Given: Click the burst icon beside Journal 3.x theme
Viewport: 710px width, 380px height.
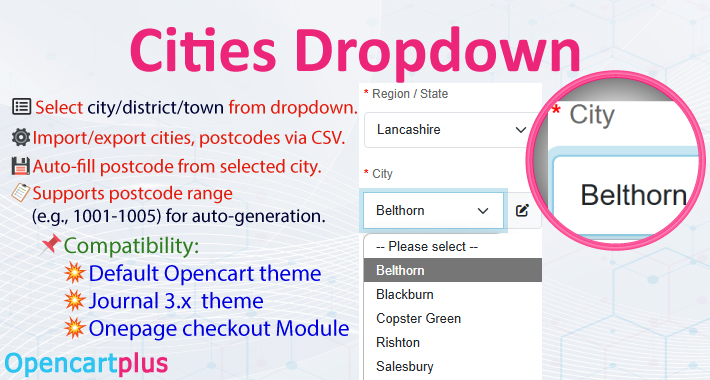Looking at the screenshot, I should pyautogui.click(x=74, y=300).
